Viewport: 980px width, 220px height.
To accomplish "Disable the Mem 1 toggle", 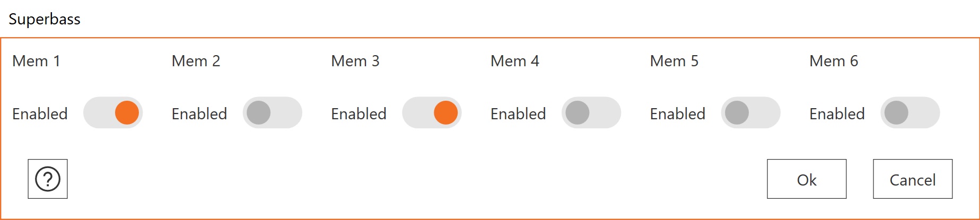I will (113, 112).
